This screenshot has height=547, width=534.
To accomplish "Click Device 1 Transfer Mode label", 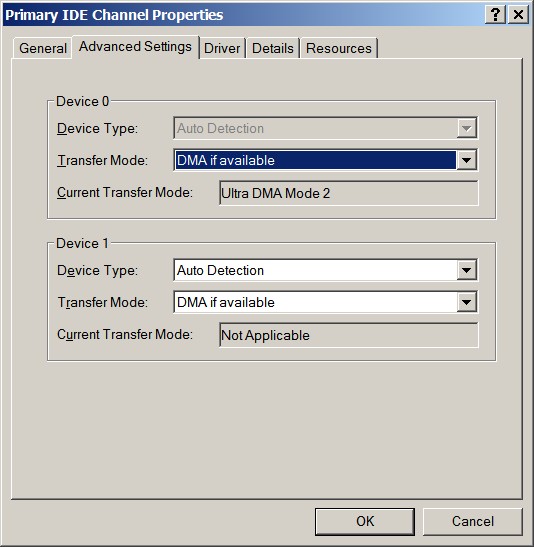I will coord(103,302).
